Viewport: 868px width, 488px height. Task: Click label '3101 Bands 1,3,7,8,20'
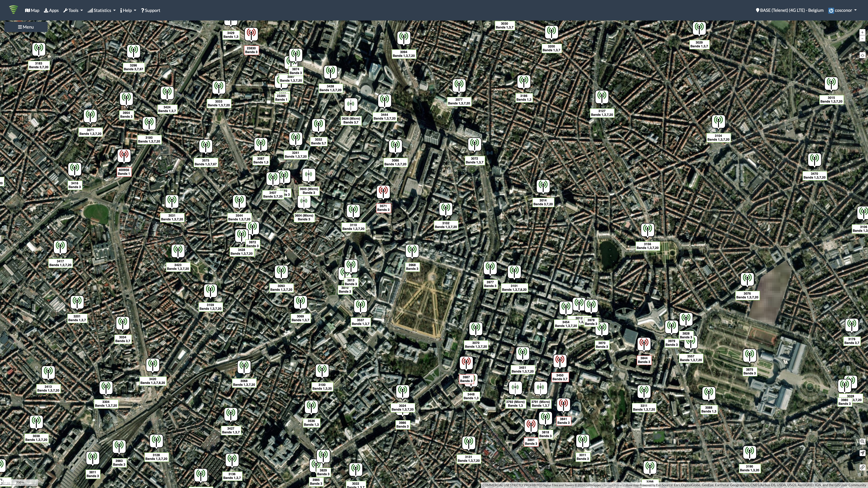(514, 288)
